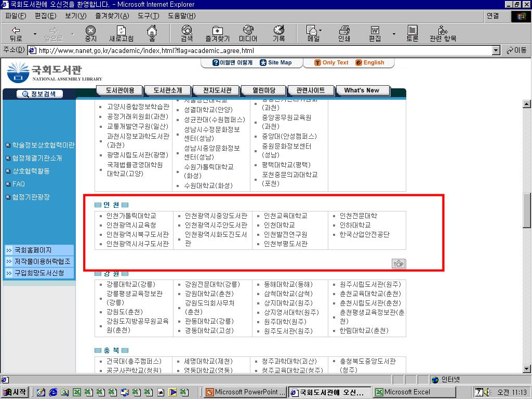Open Favorites (즐겨찾기) toolbar icon

(218, 34)
